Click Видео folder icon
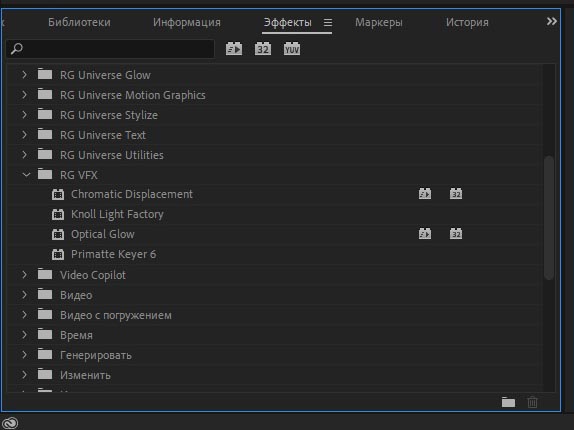Viewport: 574px width, 430px height. pyautogui.click(x=45, y=294)
